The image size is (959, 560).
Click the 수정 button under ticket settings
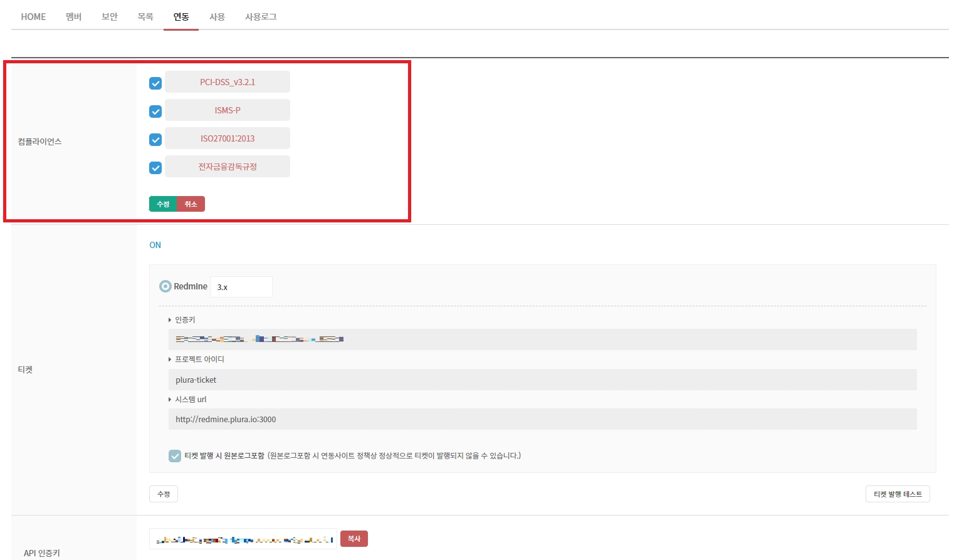click(x=164, y=494)
